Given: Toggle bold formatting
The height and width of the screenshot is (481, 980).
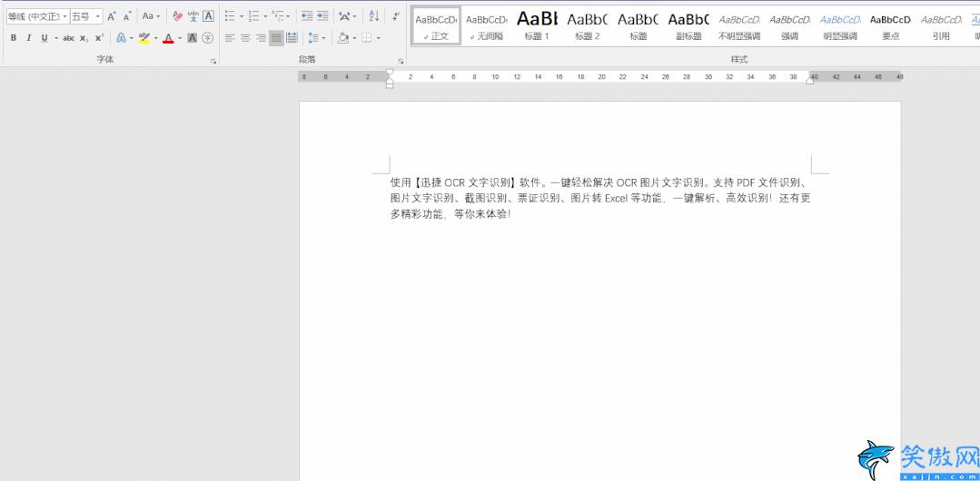Looking at the screenshot, I should (x=14, y=38).
